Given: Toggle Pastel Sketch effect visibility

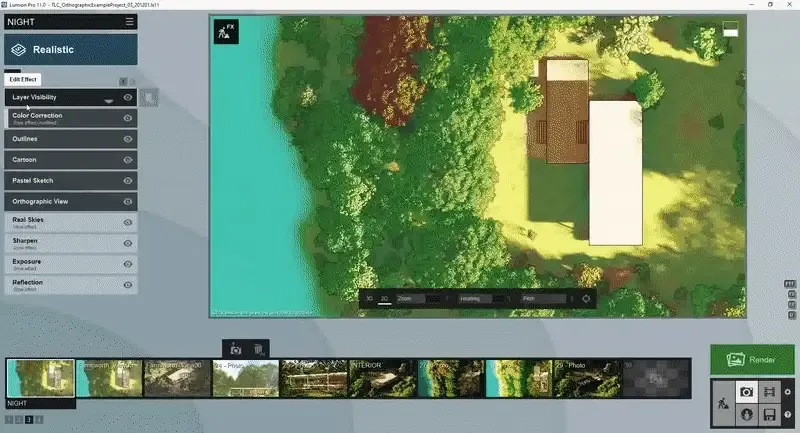Looking at the screenshot, I should [128, 181].
